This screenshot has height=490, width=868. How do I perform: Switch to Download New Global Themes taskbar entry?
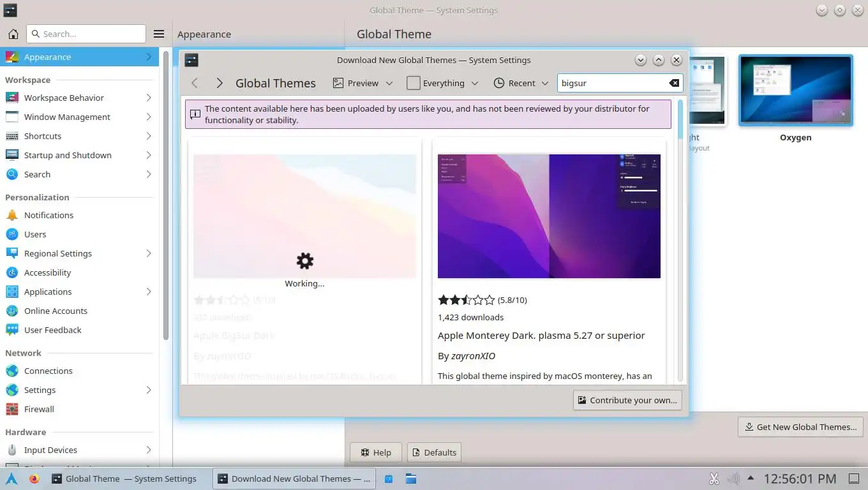click(x=294, y=479)
